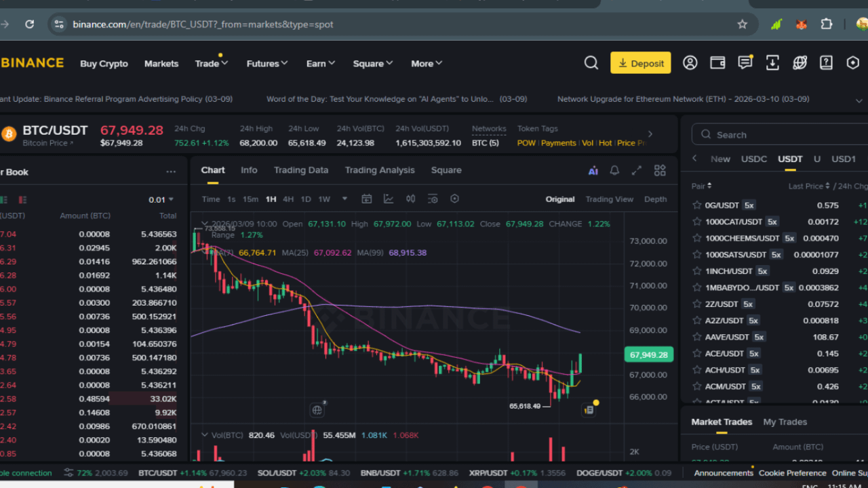Screen dimensions: 868x488
Task: Click the candlestick chart style icon
Action: coord(411,199)
